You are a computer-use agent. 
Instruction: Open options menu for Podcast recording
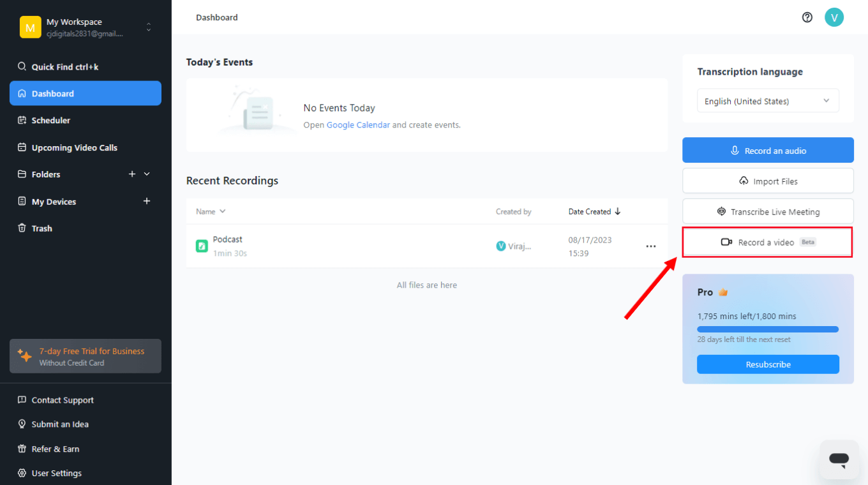pos(650,246)
